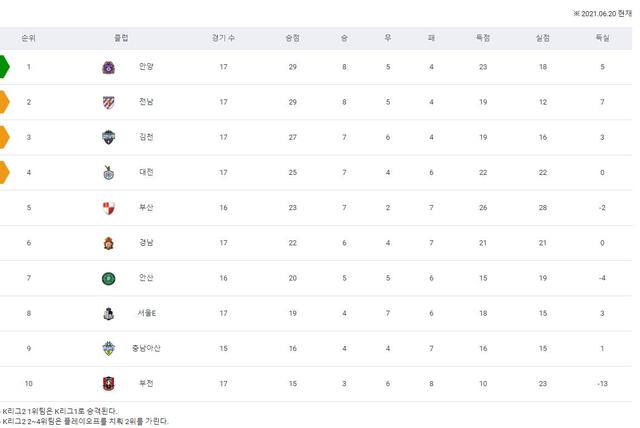Select the 안산 team logo
Image resolution: width=640 pixels, height=428 pixels.
[x=109, y=278]
